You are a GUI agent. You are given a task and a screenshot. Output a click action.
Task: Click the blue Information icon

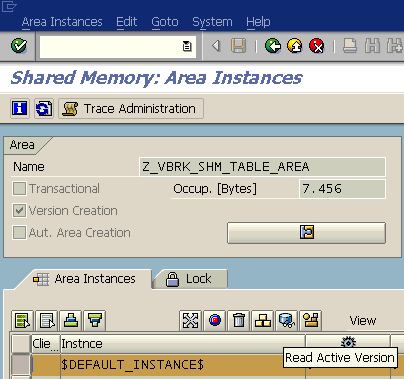click(20, 108)
